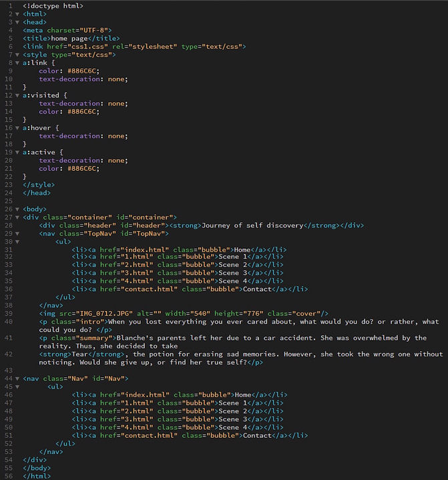
Task: Click line number 1 in the gutter
Action: coord(11,6)
